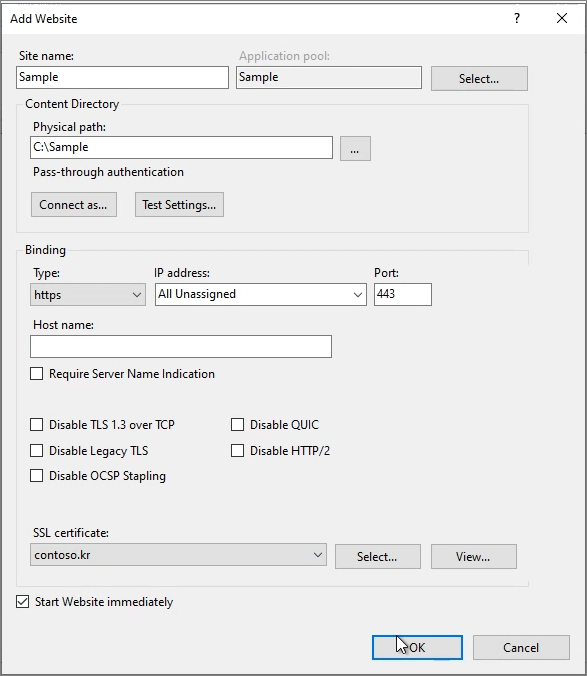Screen dimensions: 587x676
Task: Click the SSL certificate label
Action: [x=71, y=533]
